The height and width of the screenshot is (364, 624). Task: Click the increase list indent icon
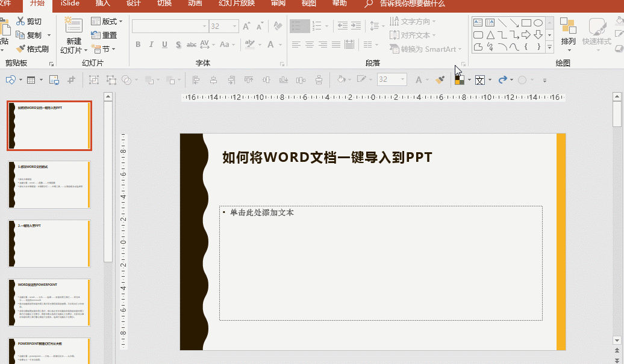click(x=356, y=26)
